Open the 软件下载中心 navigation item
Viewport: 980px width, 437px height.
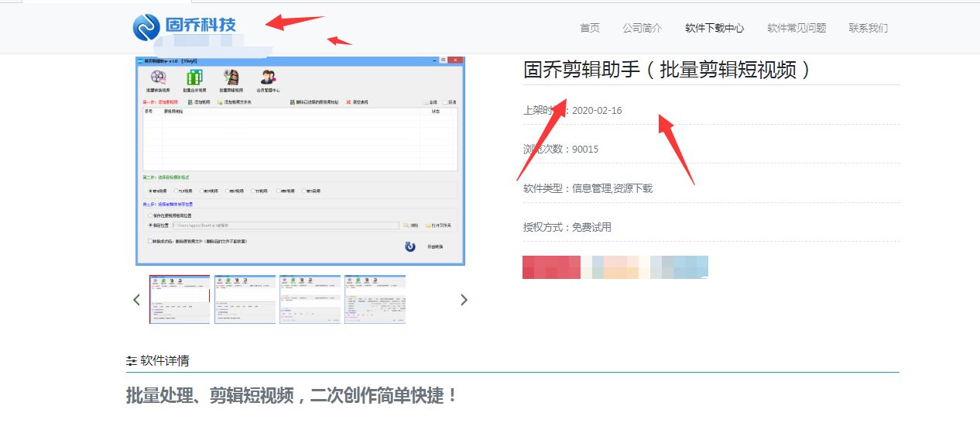tap(714, 28)
